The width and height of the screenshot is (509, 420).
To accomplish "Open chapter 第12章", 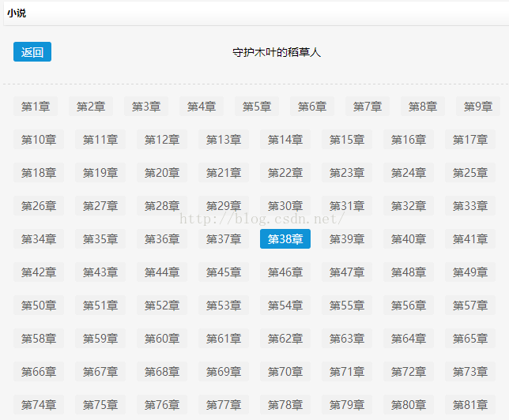I will (x=162, y=140).
